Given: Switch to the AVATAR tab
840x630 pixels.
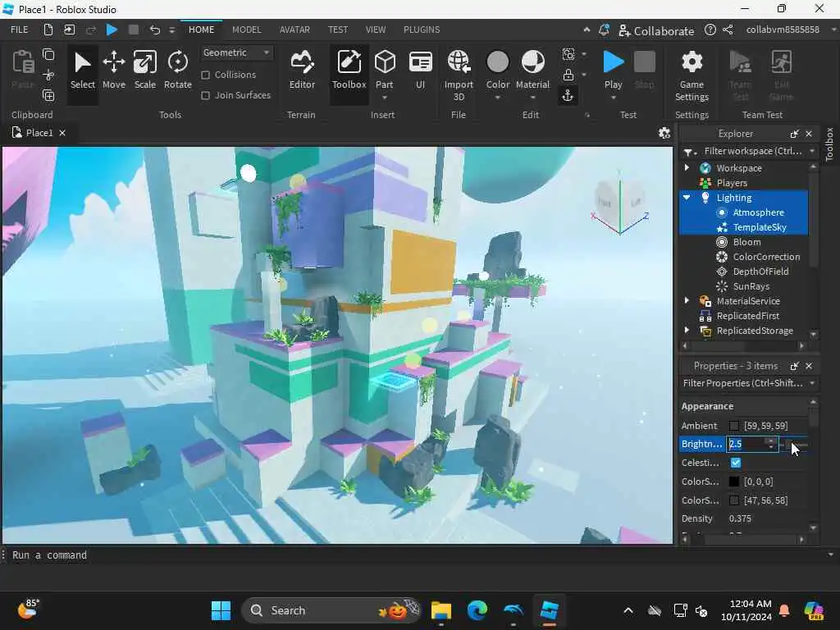Looking at the screenshot, I should coord(294,30).
